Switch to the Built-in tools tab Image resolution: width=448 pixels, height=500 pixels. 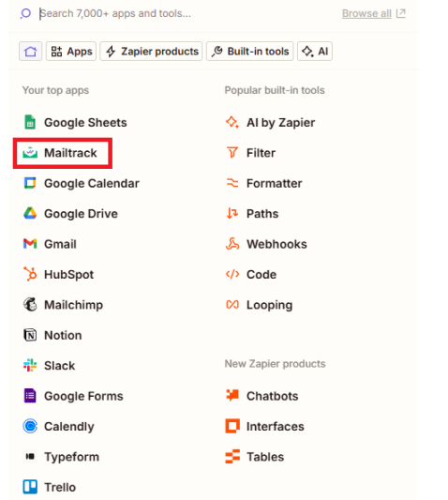pyautogui.click(x=250, y=51)
